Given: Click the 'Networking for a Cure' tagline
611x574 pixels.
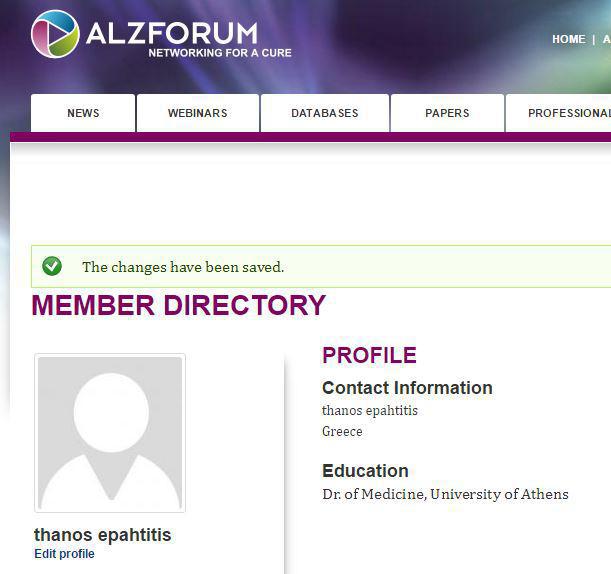Looking at the screenshot, I should (x=220, y=53).
